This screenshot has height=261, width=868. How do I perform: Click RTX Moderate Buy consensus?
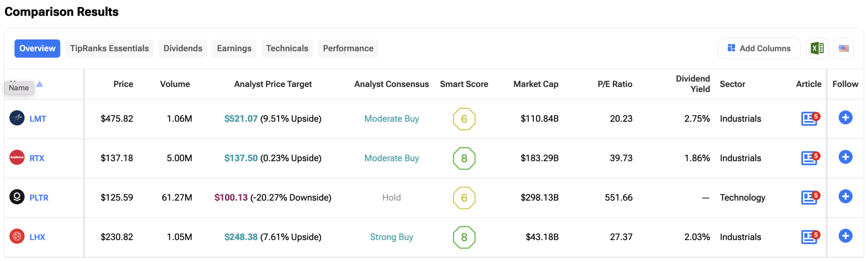pos(392,158)
